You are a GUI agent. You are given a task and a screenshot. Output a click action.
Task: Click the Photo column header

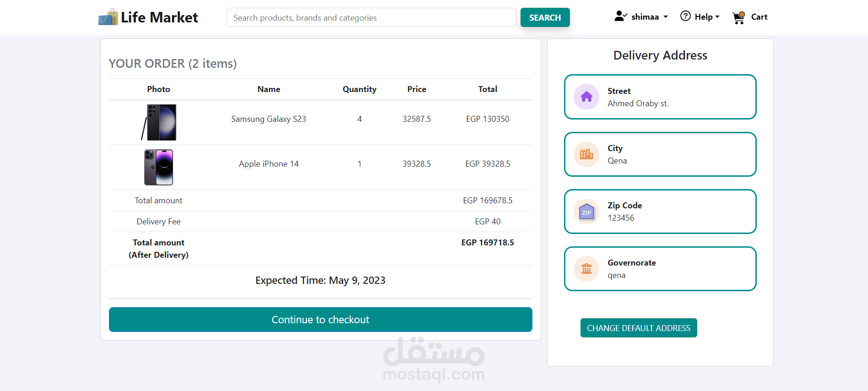tap(158, 89)
